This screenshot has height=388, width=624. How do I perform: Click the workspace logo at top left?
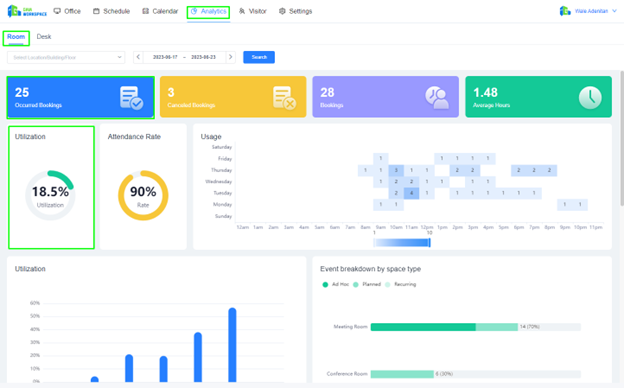click(27, 11)
